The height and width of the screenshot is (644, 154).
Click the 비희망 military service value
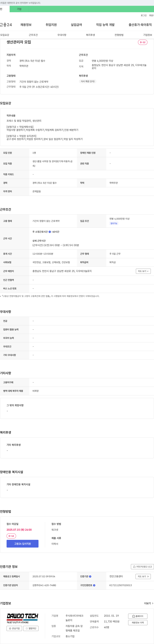(35, 391)
